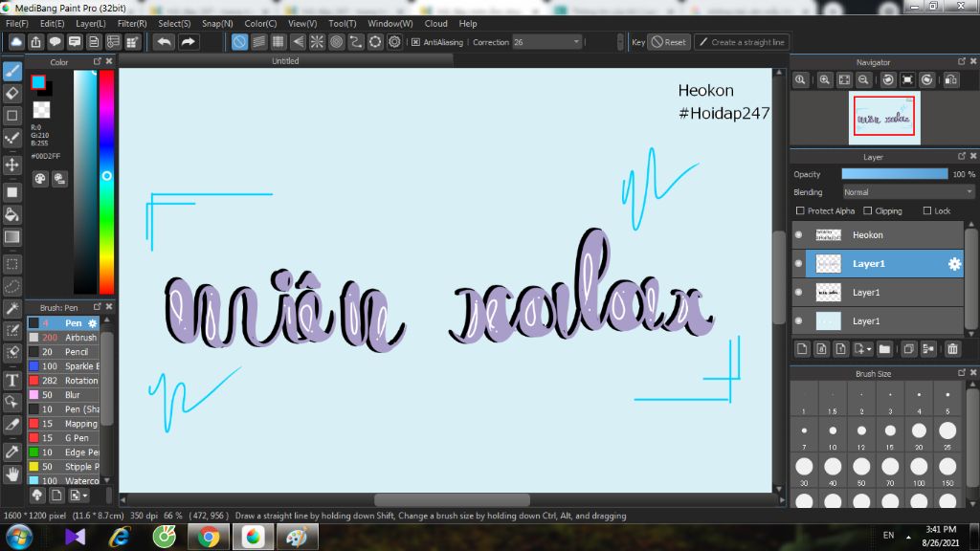
Task: Enable vanishing point snap guide
Action: point(298,42)
